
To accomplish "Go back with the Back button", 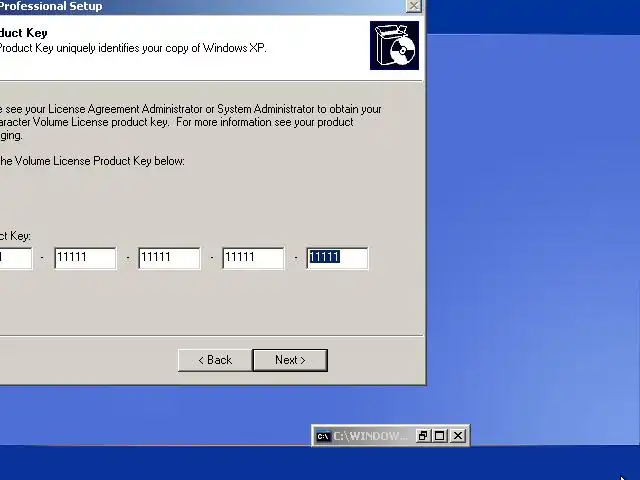I will (x=215, y=360).
